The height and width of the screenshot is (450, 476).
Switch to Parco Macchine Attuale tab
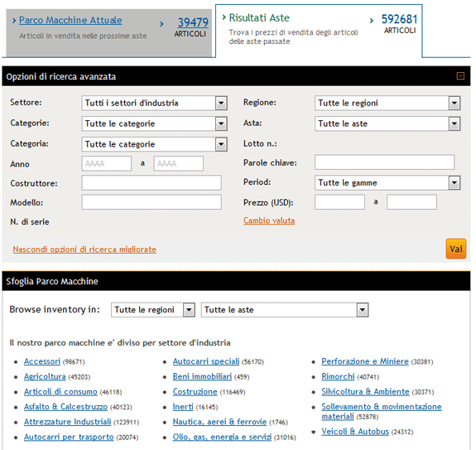click(70, 21)
